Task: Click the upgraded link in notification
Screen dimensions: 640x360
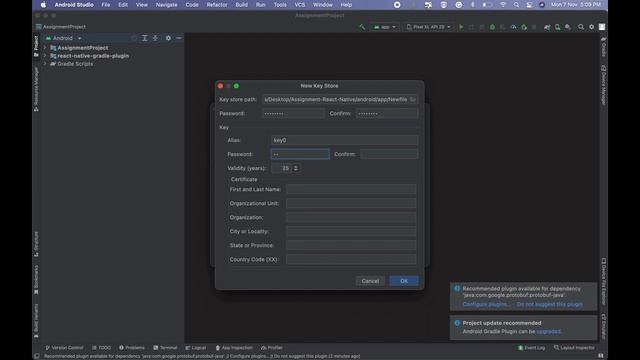Action: pos(549,331)
